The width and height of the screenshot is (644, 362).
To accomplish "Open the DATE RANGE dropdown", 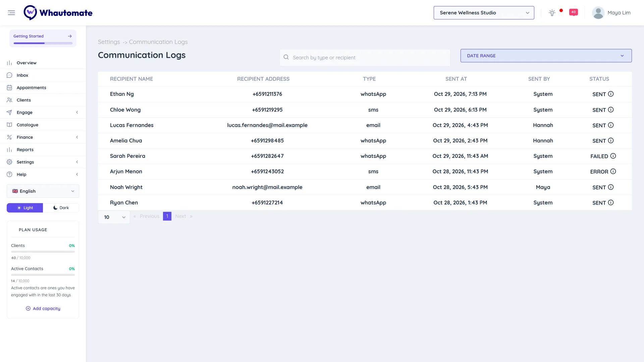I will tap(546, 56).
